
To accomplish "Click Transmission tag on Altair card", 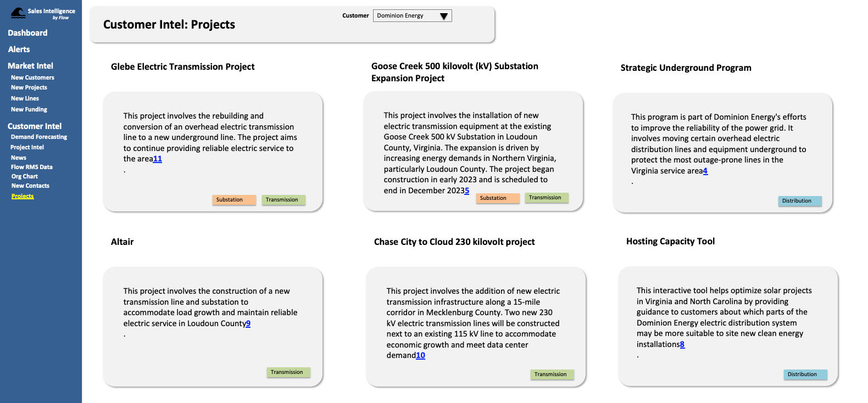I will pyautogui.click(x=288, y=372).
